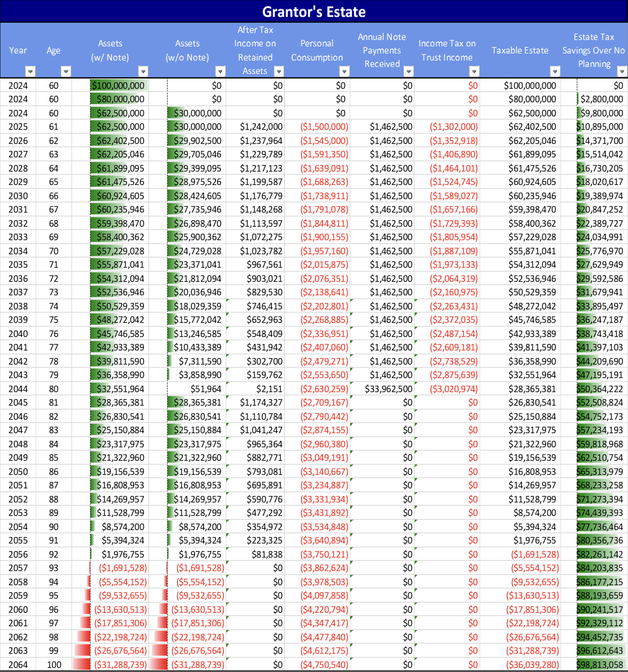
Task: Select the ($3,020,974) trust income tax cell
Action: (x=447, y=389)
